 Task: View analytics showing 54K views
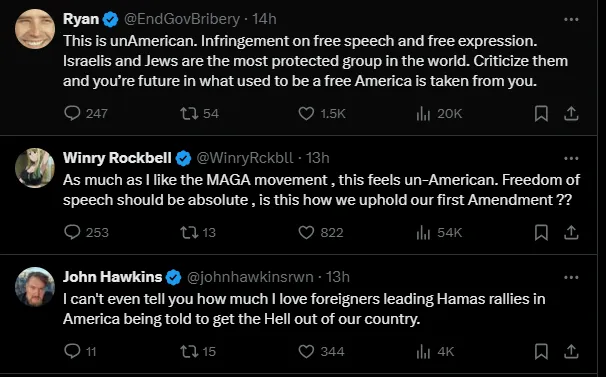(x=439, y=232)
